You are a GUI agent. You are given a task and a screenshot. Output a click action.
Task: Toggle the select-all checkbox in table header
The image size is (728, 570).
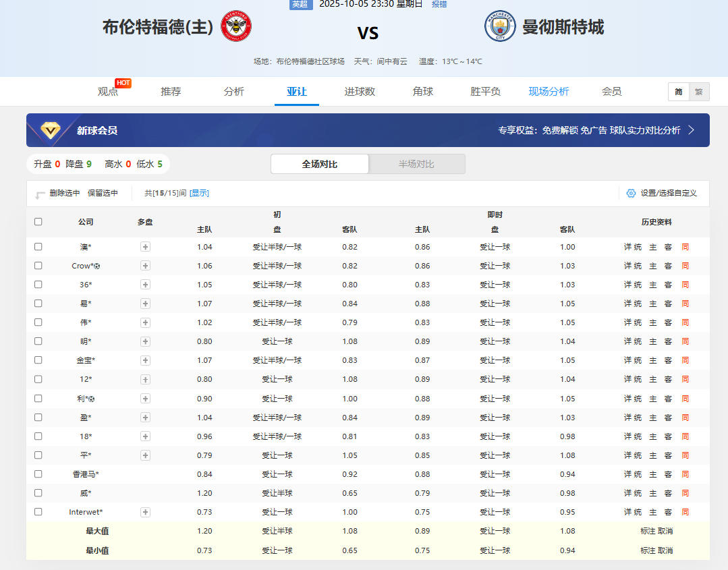point(38,221)
